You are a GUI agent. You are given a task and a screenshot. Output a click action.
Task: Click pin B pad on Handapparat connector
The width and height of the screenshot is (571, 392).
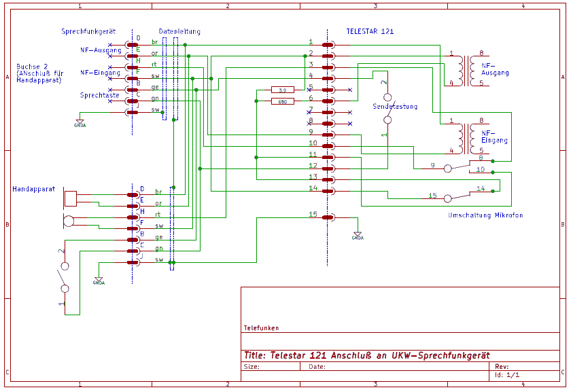[x=133, y=240]
